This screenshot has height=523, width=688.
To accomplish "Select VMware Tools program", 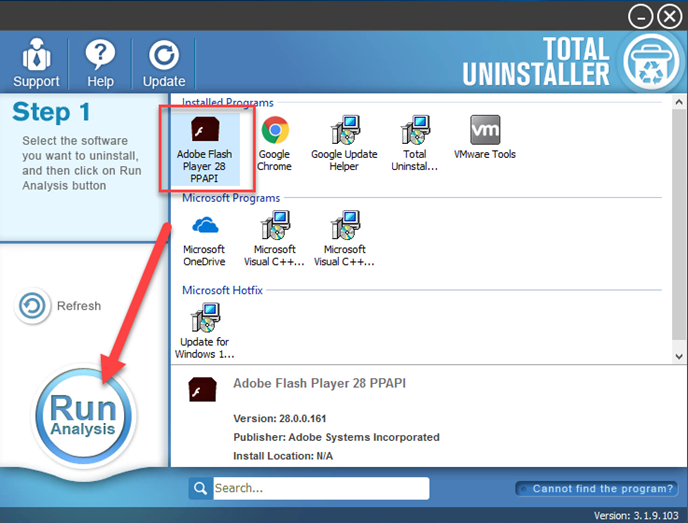I will point(485,138).
